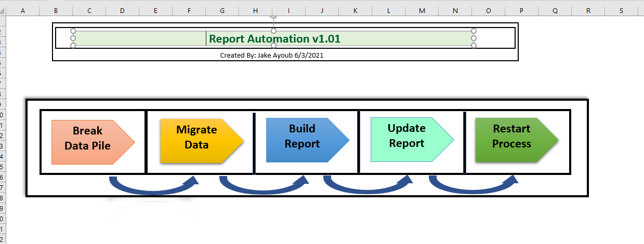Select column B header
The image size is (644, 244).
click(56, 10)
